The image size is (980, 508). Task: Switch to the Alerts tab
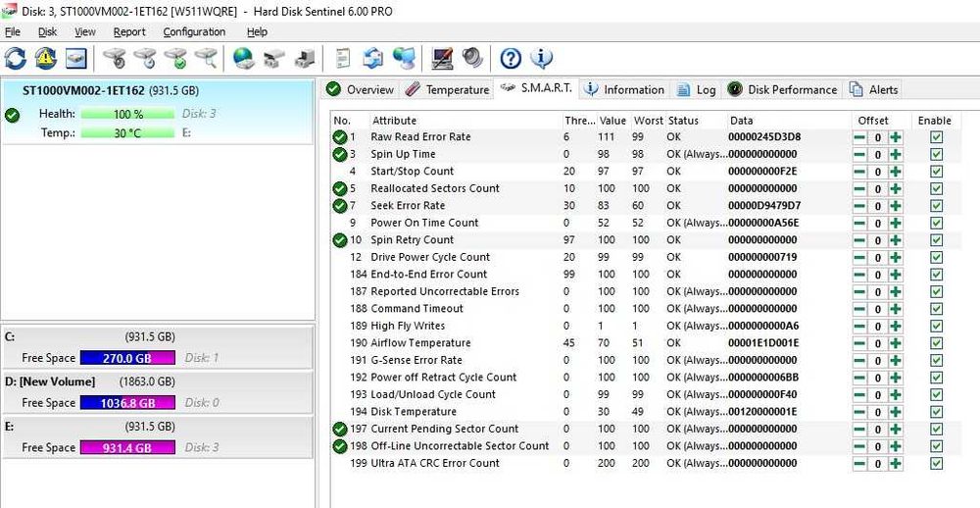(x=873, y=89)
